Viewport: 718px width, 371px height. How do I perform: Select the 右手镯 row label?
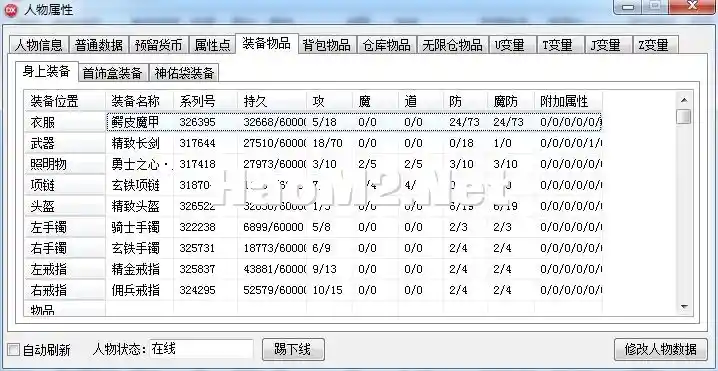click(x=65, y=249)
